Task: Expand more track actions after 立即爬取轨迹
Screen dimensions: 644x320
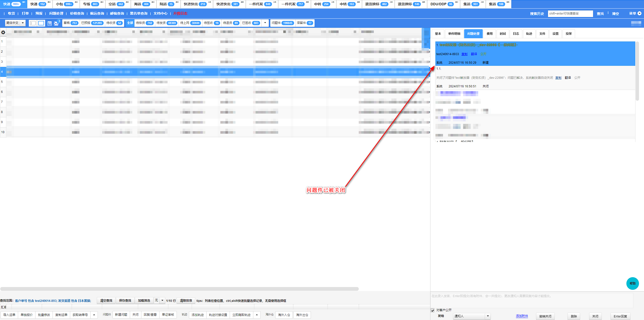Action: pos(257,315)
